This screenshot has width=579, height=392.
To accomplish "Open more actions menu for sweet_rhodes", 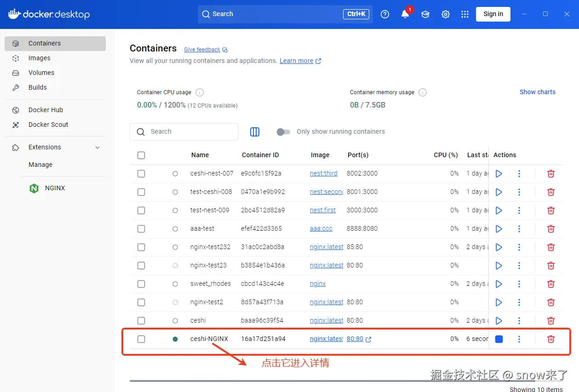I will 519,284.
